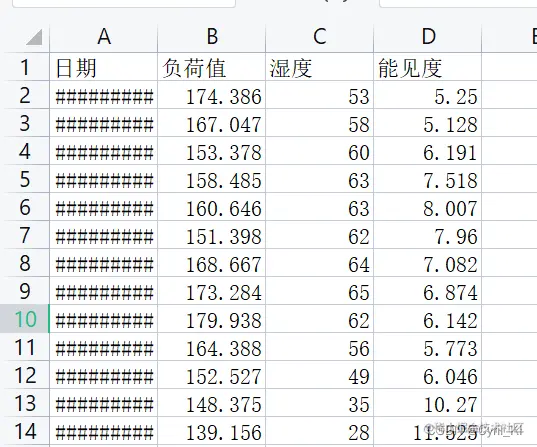Select humidity cell with value 35
The image size is (537, 447).
(319, 403)
